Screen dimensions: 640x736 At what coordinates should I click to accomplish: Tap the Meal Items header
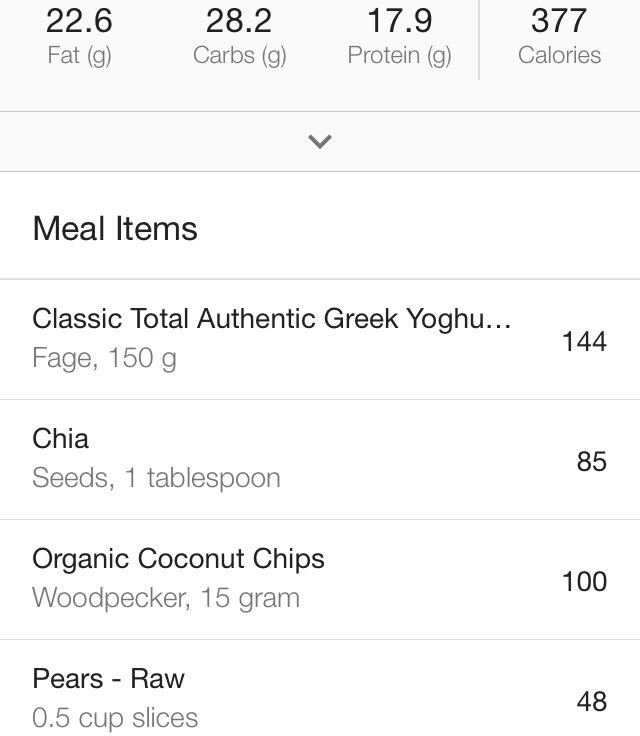tap(115, 229)
